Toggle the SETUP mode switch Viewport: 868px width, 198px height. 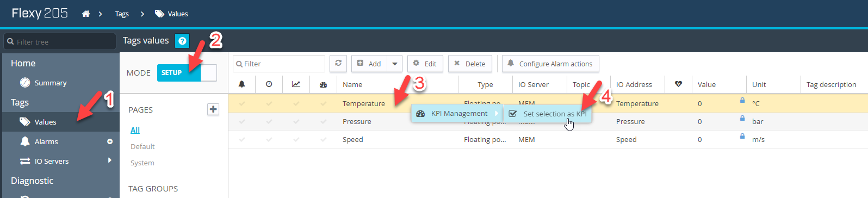point(187,73)
